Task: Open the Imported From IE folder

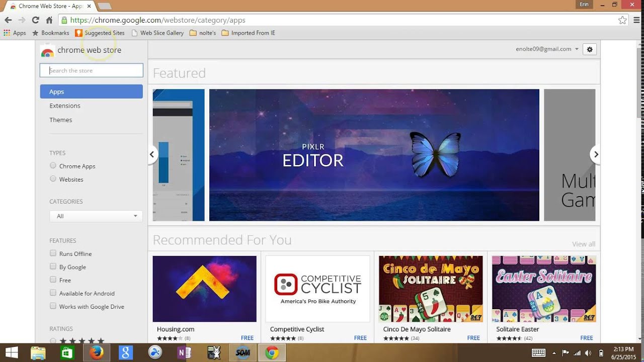Action: pos(248,33)
